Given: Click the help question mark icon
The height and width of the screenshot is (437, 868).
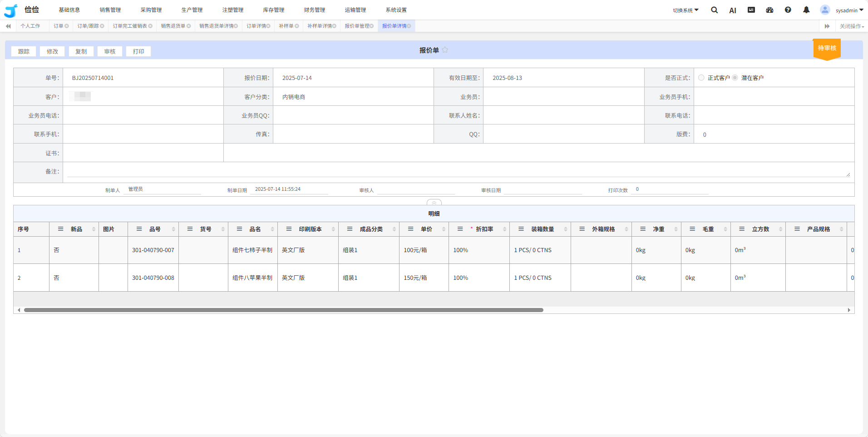Looking at the screenshot, I should tap(788, 10).
